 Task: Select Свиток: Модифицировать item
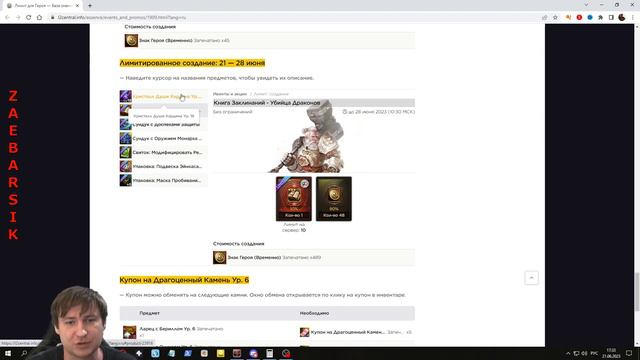pyautogui.click(x=167, y=152)
